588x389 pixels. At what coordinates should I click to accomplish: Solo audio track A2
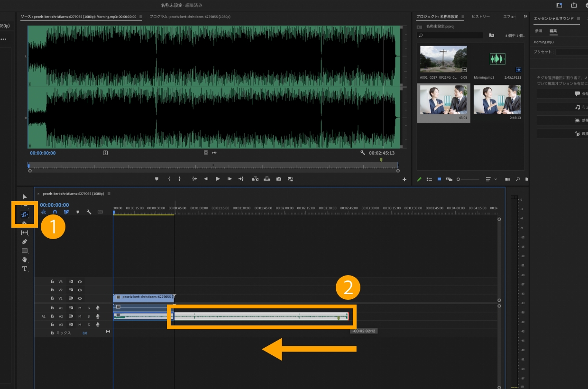coord(88,316)
